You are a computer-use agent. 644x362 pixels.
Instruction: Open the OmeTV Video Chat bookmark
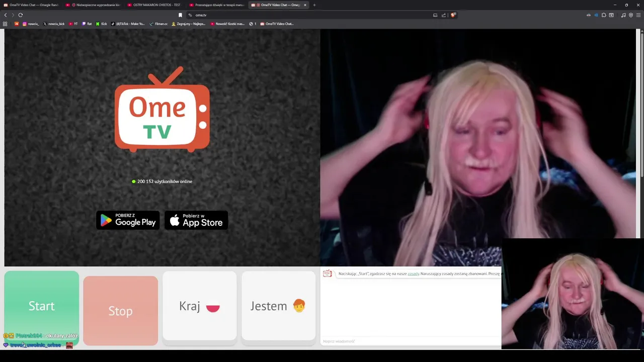[277, 24]
